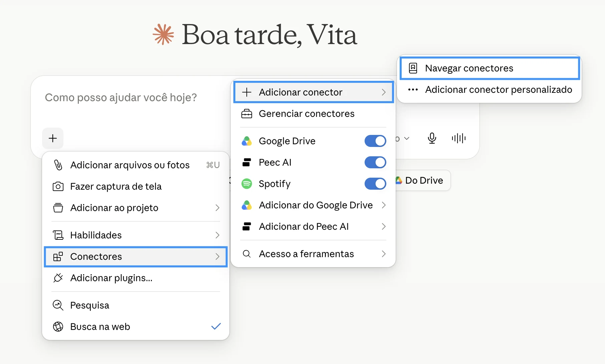Disable the Google Drive connector toggle
Image resolution: width=605 pixels, height=364 pixels.
(x=375, y=141)
